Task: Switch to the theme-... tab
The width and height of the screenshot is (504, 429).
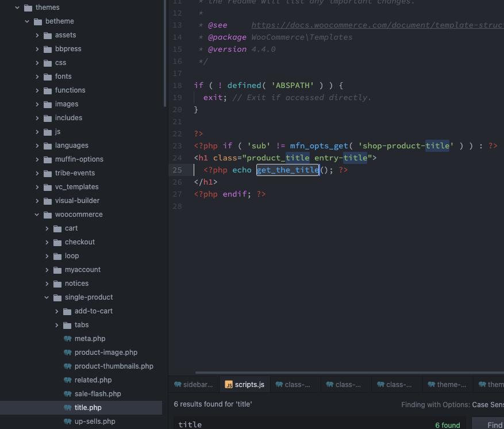Action: pos(448,385)
